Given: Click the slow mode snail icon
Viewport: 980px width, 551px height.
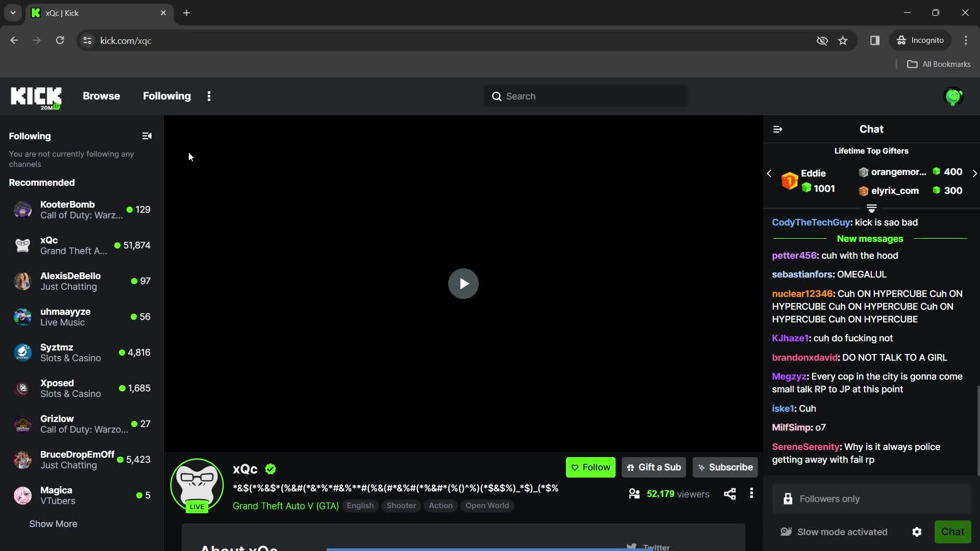Looking at the screenshot, I should pyautogui.click(x=786, y=532).
